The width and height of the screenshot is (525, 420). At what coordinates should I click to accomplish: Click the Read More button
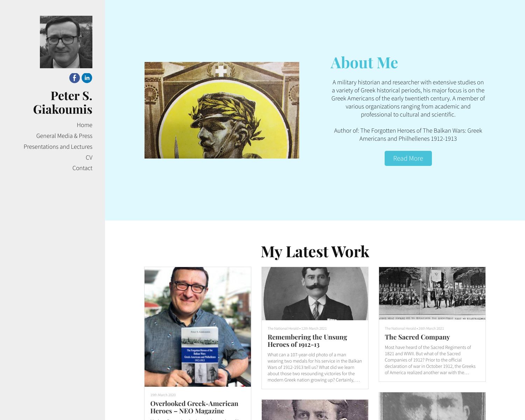point(408,158)
